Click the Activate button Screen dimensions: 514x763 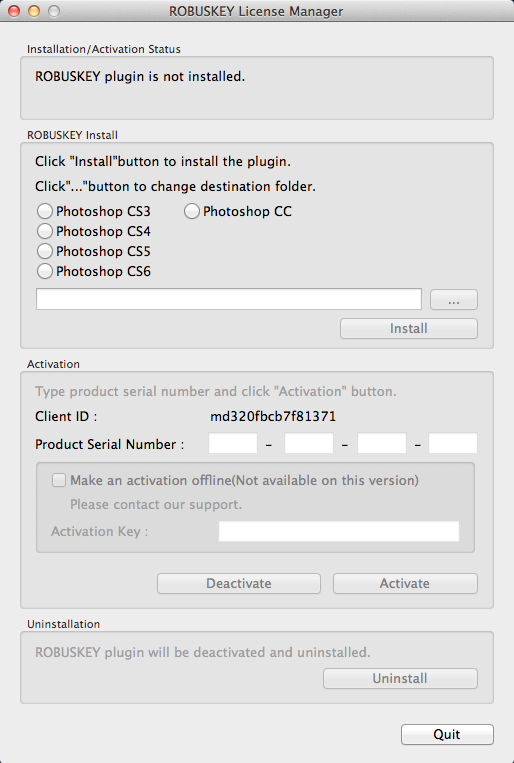pos(405,583)
